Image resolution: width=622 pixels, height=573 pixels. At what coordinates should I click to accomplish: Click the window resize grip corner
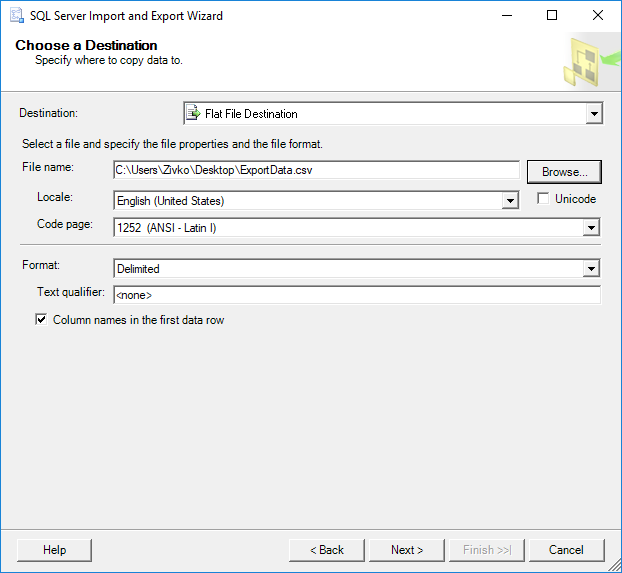tap(614, 565)
